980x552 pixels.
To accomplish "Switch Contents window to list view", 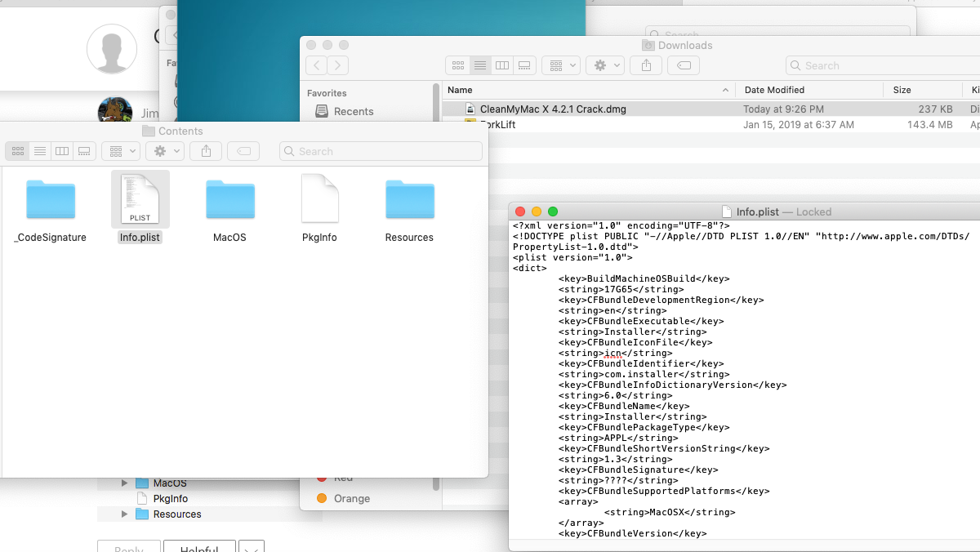I will point(40,151).
